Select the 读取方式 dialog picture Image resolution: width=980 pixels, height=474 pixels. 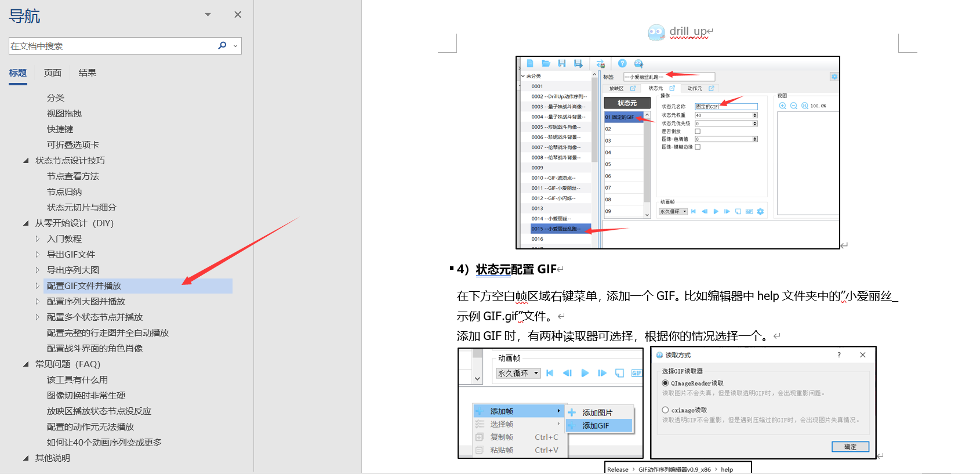tap(764, 403)
